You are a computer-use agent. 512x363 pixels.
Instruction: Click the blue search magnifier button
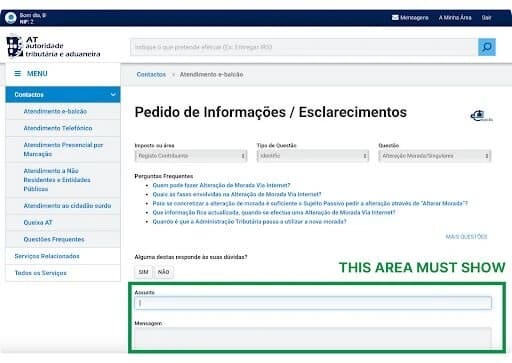(487, 47)
